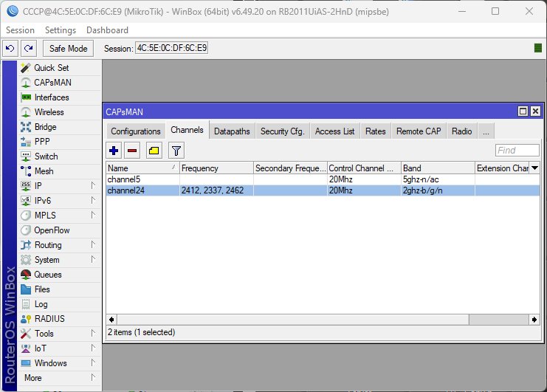The height and width of the screenshot is (392, 547).
Task: Open the RADIUS sidebar item
Action: (59, 319)
